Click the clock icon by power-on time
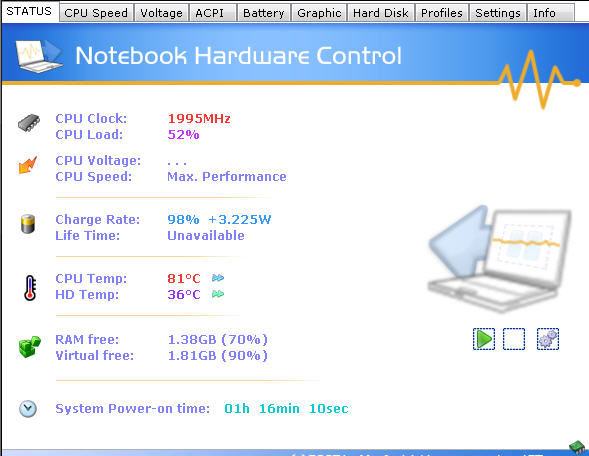Viewport: 589px width, 456px height. (x=28, y=409)
